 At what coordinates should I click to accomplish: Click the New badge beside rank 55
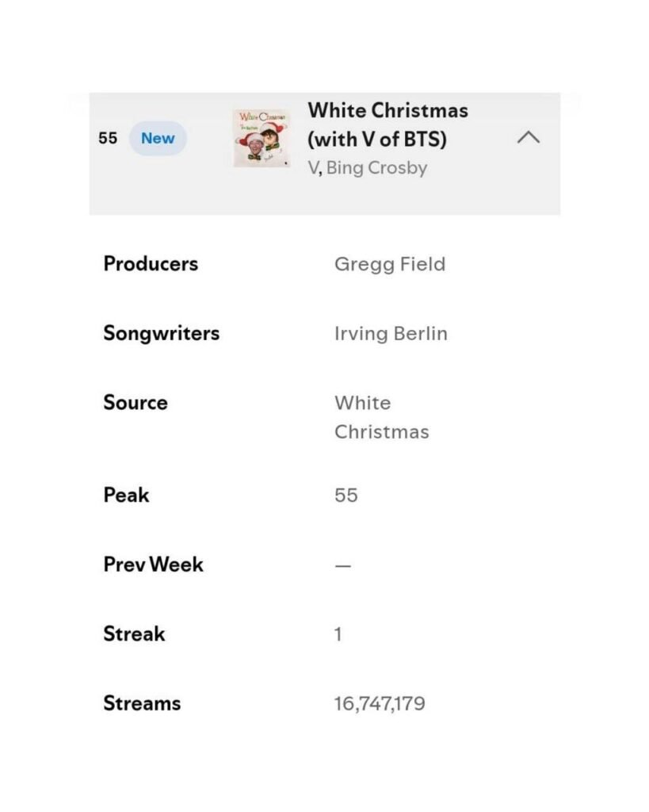(x=158, y=138)
